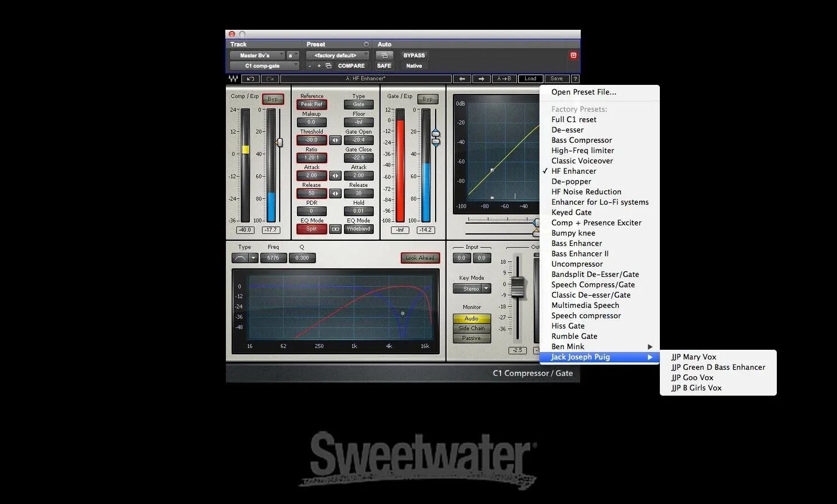Viewport: 837px width, 504px height.
Task: Open the C1 comp-gate plugin selector
Action: 264,65
